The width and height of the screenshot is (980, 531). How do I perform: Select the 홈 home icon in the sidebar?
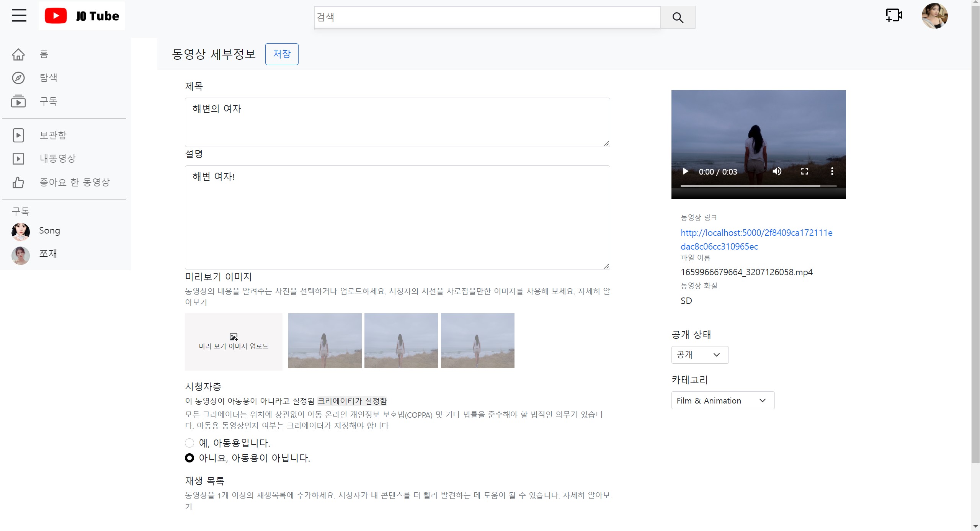point(19,54)
